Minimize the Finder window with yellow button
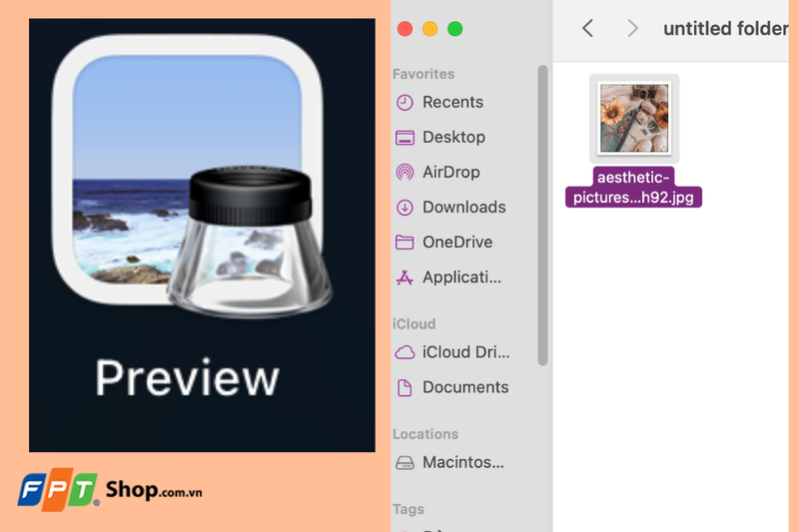Screen dimensions: 799x532 point(430,29)
